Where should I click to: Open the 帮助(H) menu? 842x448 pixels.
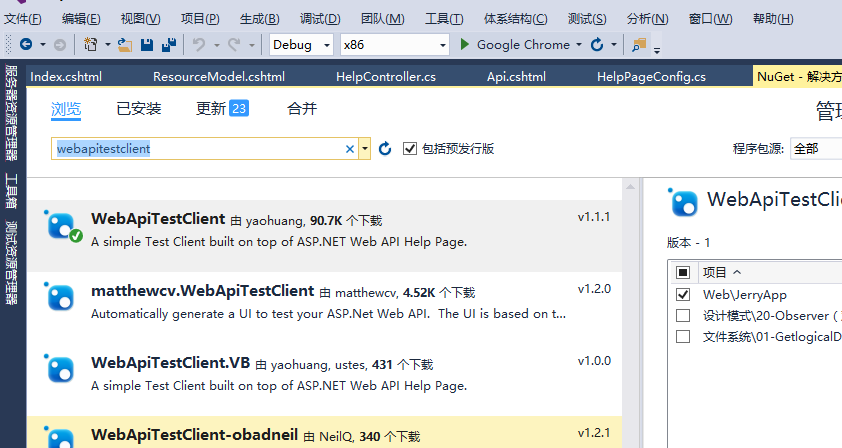pos(773,19)
